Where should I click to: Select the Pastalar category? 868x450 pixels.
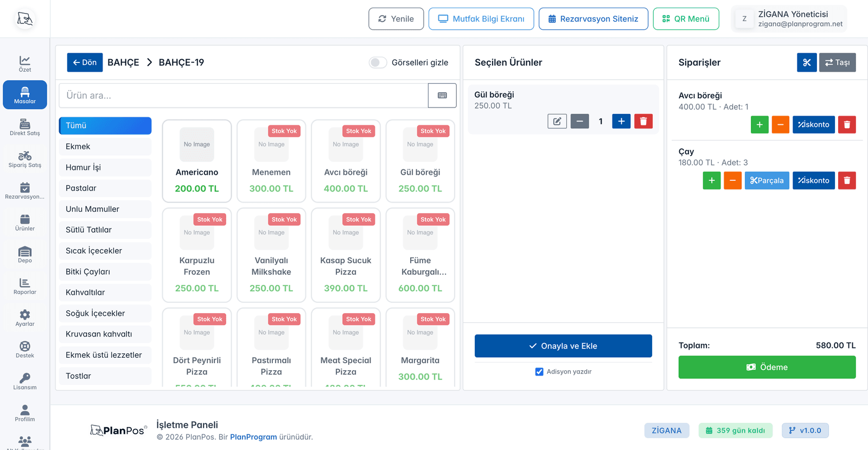(x=105, y=188)
